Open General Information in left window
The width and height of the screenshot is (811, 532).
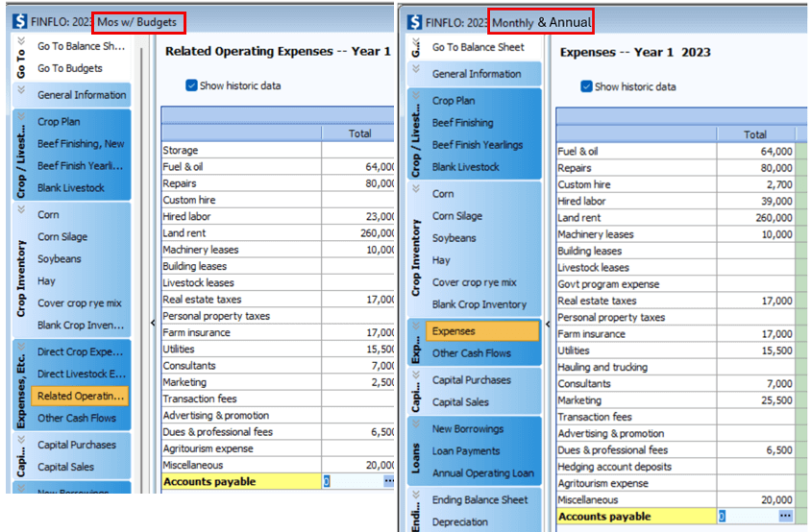82,95
